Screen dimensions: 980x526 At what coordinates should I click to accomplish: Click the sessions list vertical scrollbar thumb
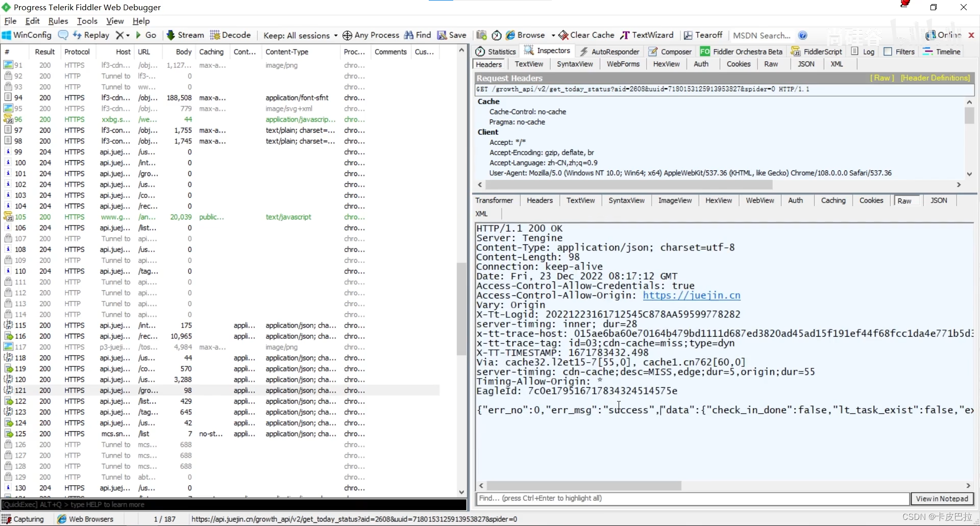[x=461, y=309]
